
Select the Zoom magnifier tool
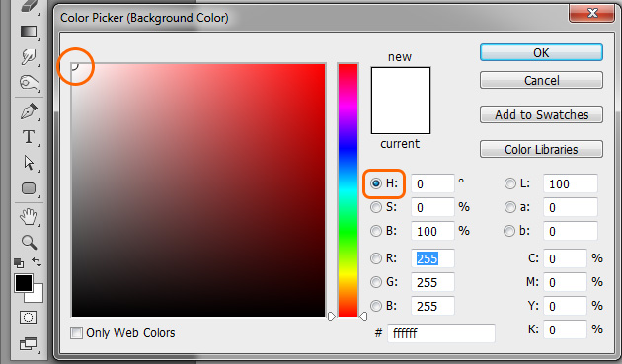29,242
